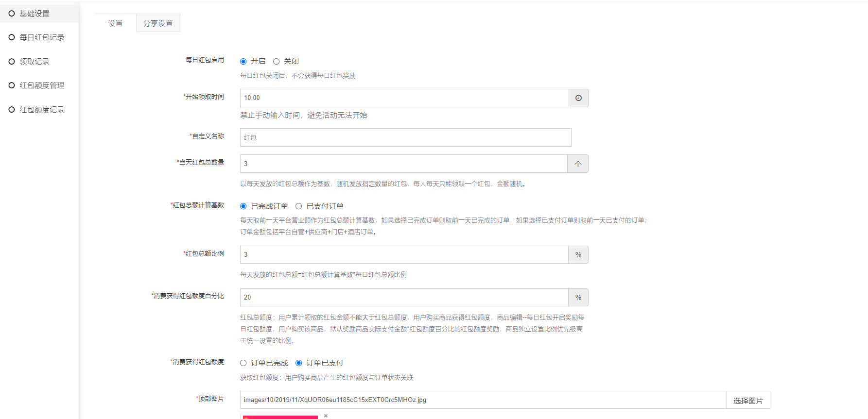Open 红包额度管理 in the sidebar
This screenshot has height=419, width=868.
(x=42, y=85)
